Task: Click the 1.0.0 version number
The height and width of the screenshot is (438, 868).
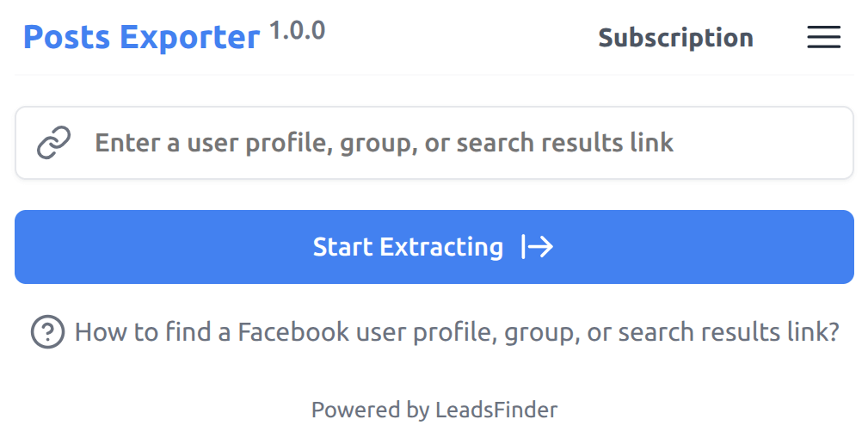Action: 297,32
